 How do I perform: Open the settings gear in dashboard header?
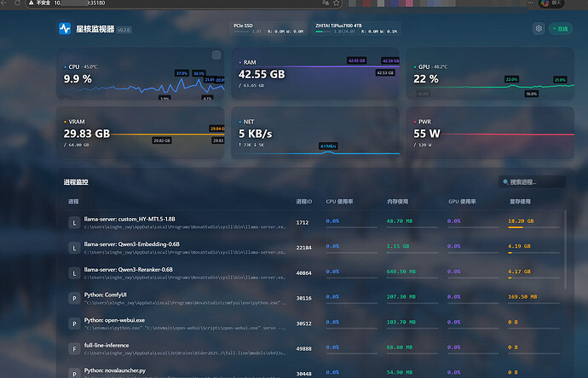coord(539,28)
